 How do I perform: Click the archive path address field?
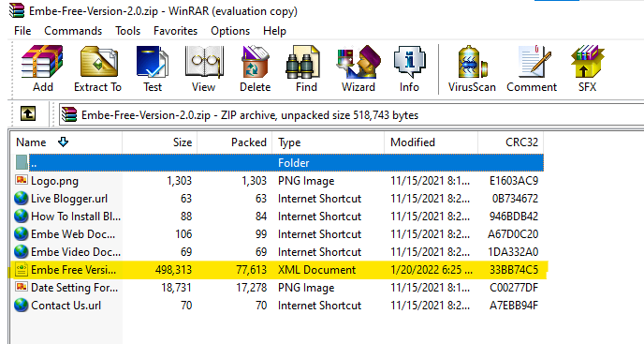351,114
